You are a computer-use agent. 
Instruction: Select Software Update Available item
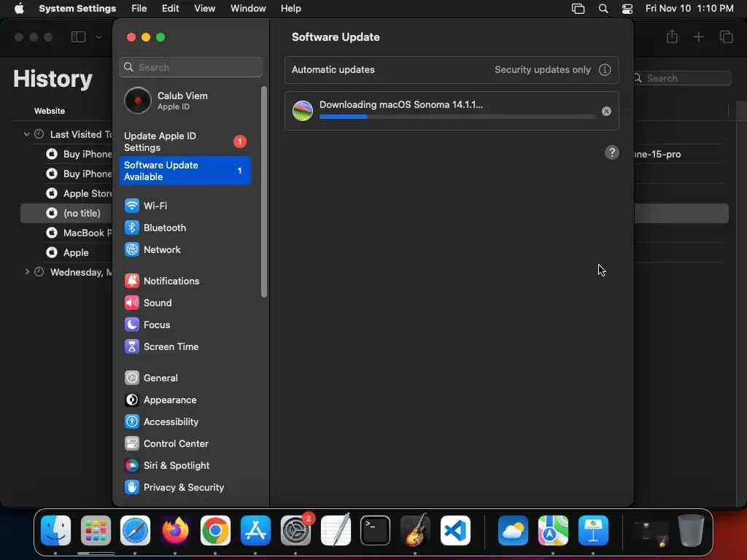[x=185, y=171]
